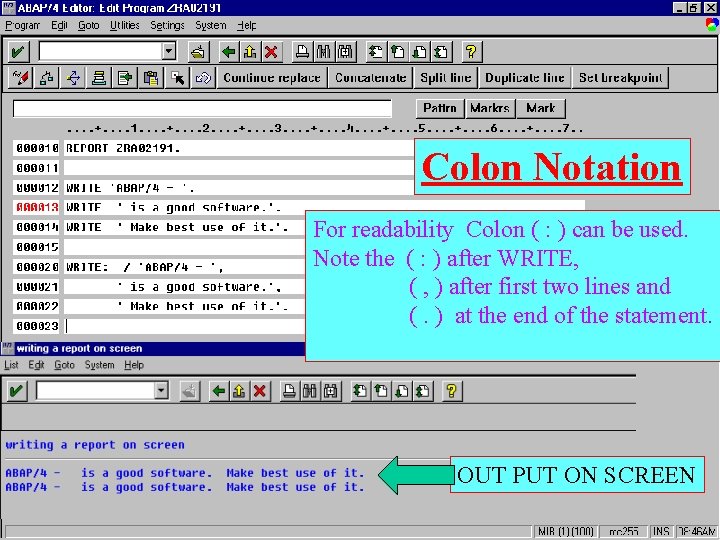Click the yellow Help question mark in ABAP Editor
The height and width of the screenshot is (540, 720).
tap(471, 51)
